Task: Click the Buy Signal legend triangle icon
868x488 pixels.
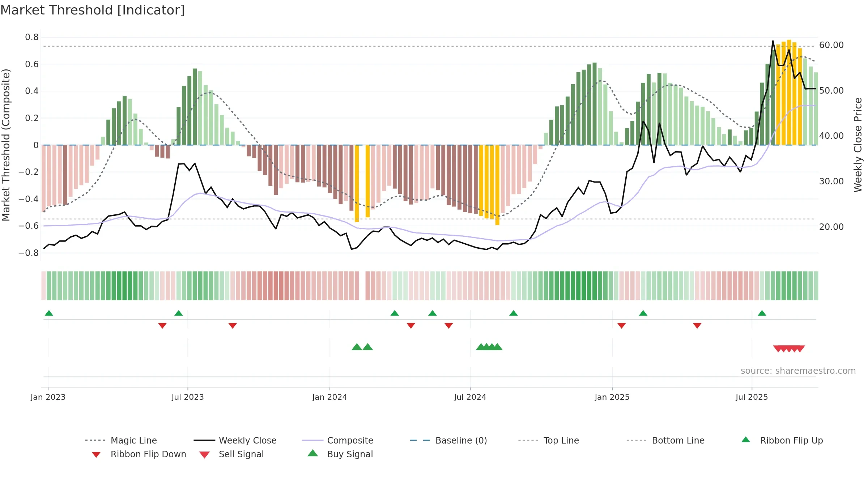Action: point(313,453)
